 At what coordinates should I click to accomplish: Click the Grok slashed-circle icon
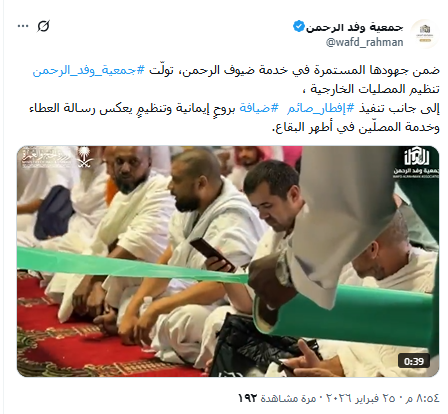click(x=43, y=26)
